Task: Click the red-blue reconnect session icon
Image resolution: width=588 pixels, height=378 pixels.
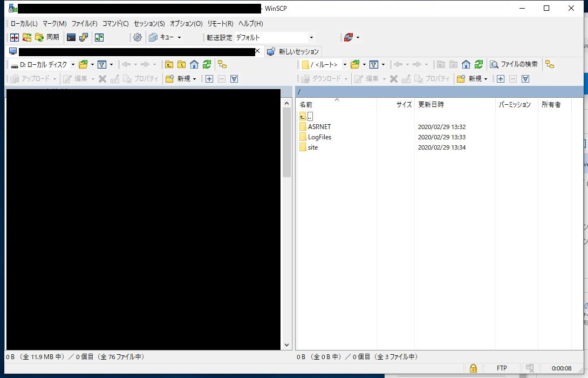Action: click(348, 37)
